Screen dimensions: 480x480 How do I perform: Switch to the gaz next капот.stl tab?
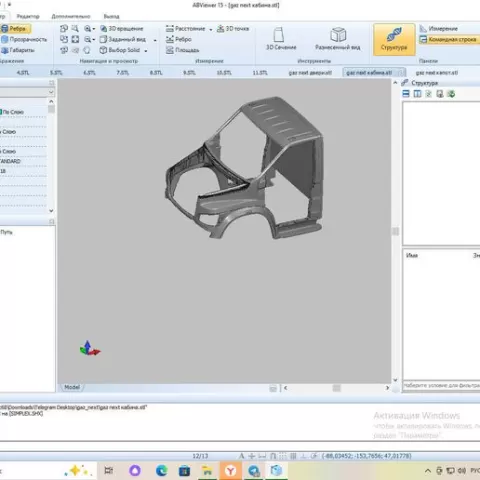[437, 73]
